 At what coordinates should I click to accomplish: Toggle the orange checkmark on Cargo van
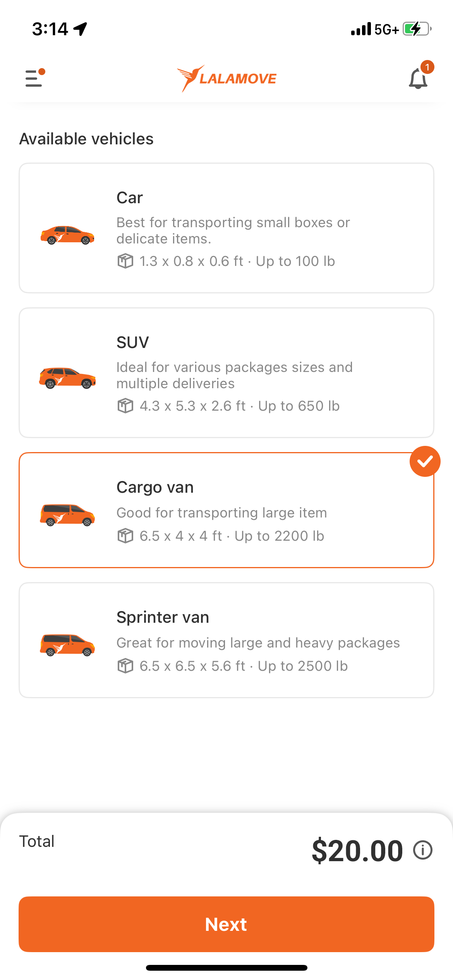point(425,461)
